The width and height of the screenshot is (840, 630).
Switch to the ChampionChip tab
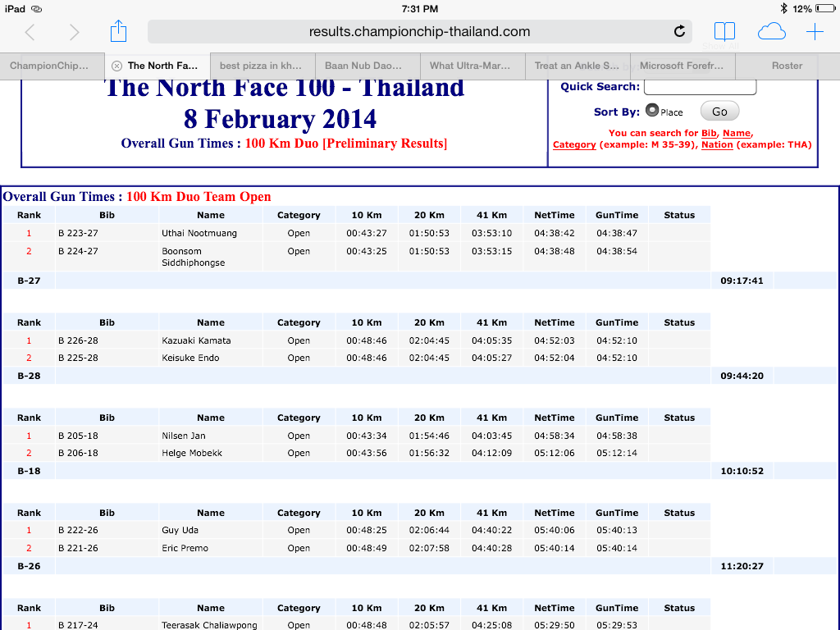tap(52, 66)
